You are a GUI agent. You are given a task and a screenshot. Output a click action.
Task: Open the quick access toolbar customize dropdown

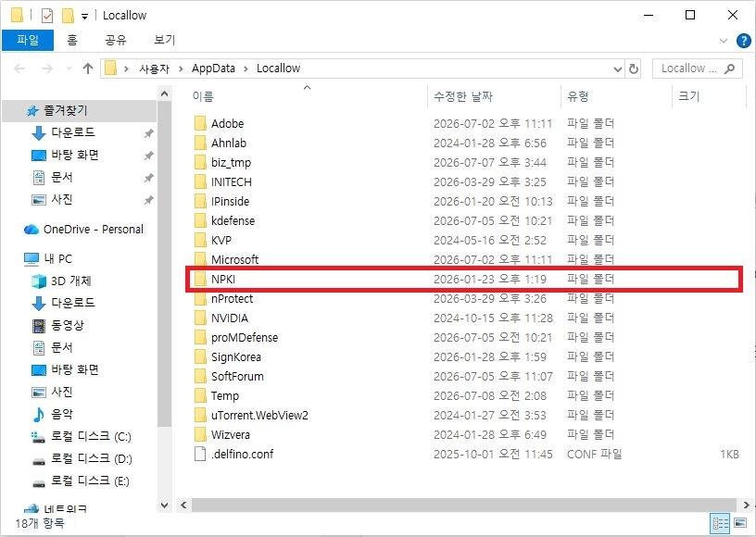point(84,17)
